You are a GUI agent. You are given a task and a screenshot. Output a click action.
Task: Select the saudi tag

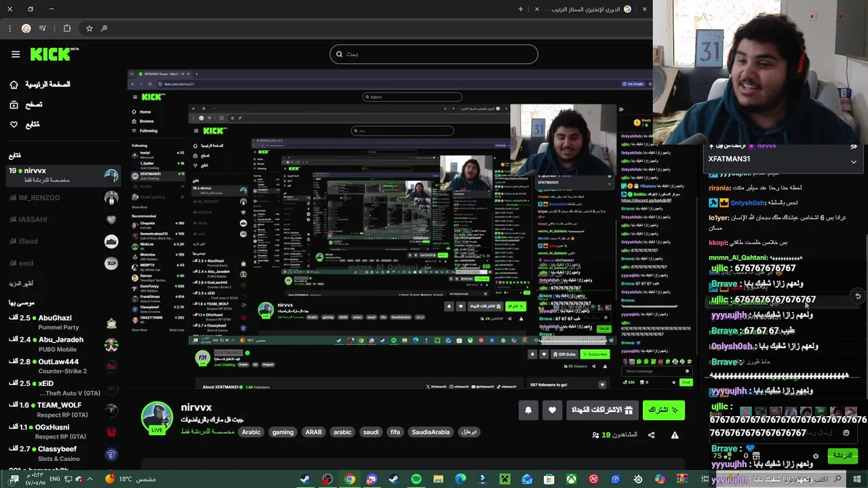tap(371, 432)
